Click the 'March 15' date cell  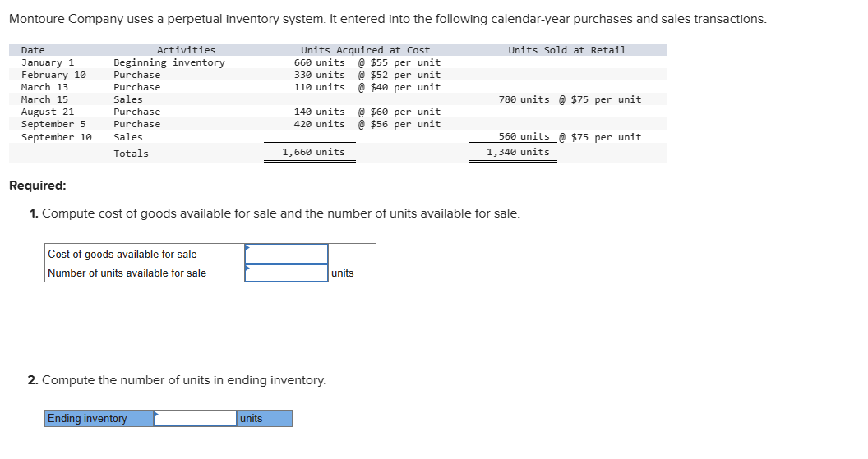45,99
